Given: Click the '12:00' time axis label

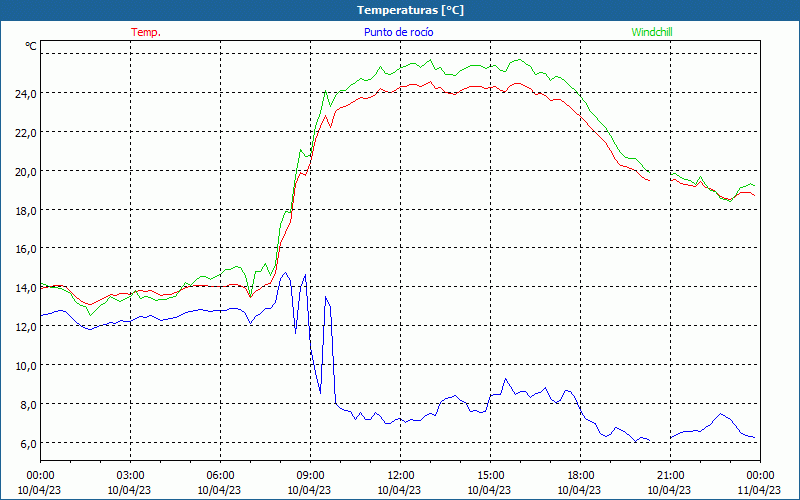Looking at the screenshot, I should pyautogui.click(x=401, y=476).
